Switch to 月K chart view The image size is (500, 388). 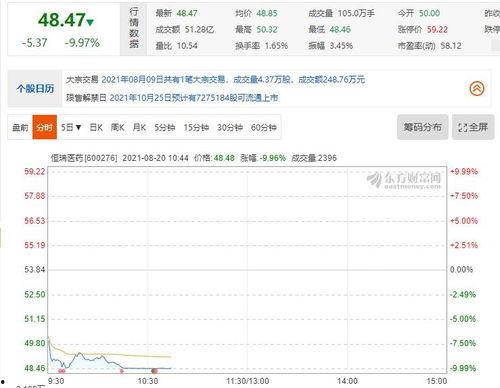point(139,127)
